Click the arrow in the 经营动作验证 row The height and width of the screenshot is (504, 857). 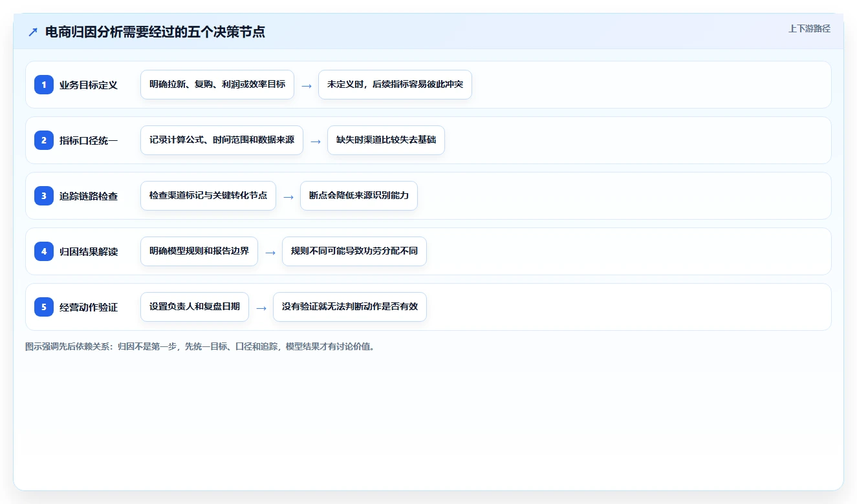(x=261, y=308)
